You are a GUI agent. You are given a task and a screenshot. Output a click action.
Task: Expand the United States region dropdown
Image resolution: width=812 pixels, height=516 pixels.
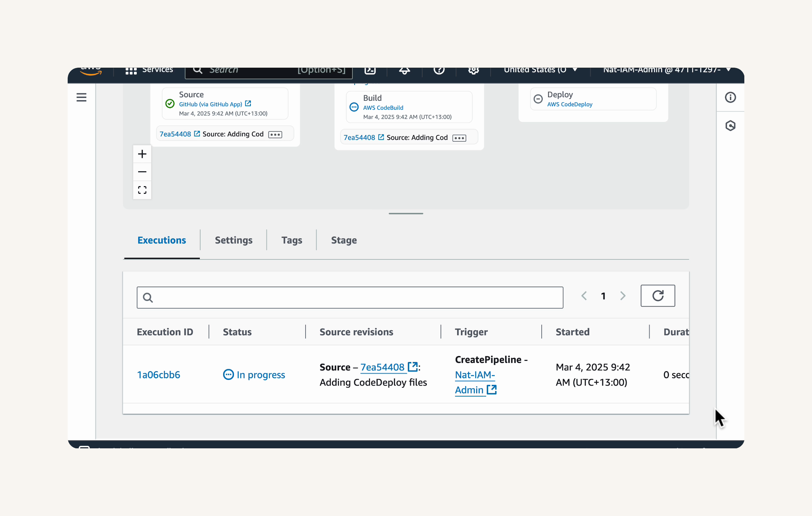click(540, 70)
